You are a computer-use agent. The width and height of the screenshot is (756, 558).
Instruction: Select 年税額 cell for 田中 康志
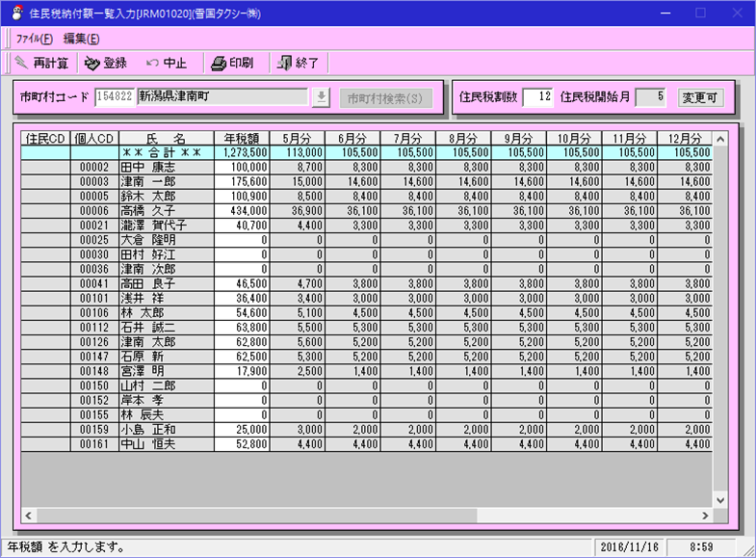tap(241, 167)
